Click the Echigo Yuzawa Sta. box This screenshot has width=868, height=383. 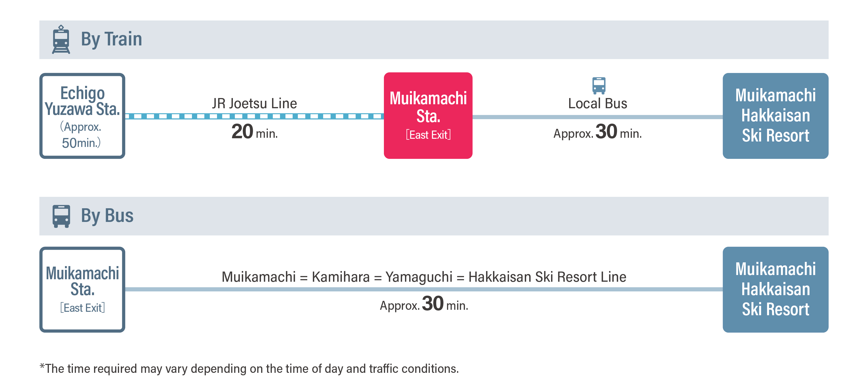(x=82, y=116)
